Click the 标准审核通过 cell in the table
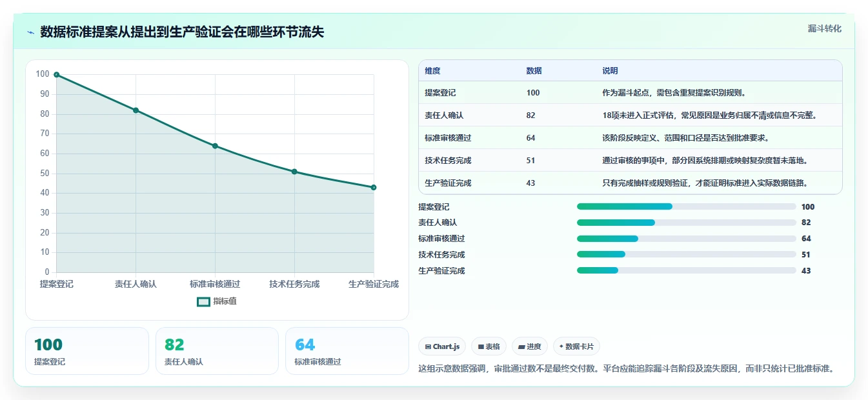 (x=448, y=138)
